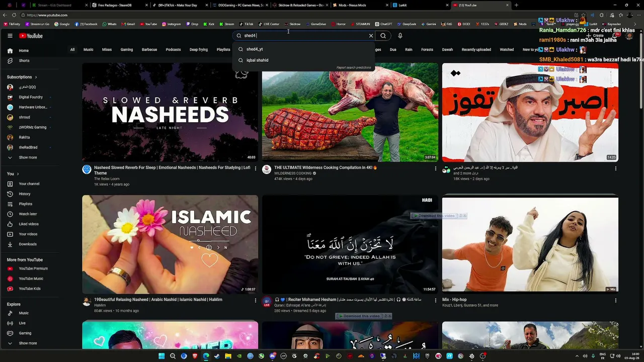Image resolution: width=644 pixels, height=362 pixels.
Task: Click the YouTube logo
Action: [x=31, y=36]
